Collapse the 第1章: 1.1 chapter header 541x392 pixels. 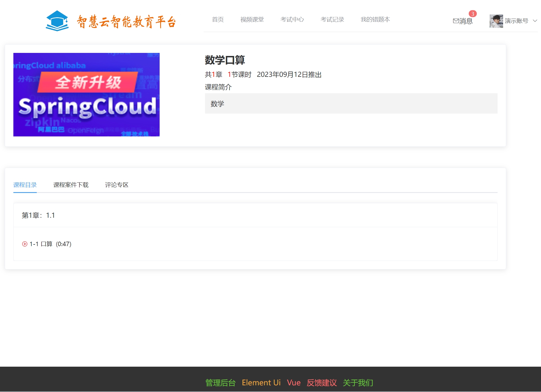tap(38, 215)
